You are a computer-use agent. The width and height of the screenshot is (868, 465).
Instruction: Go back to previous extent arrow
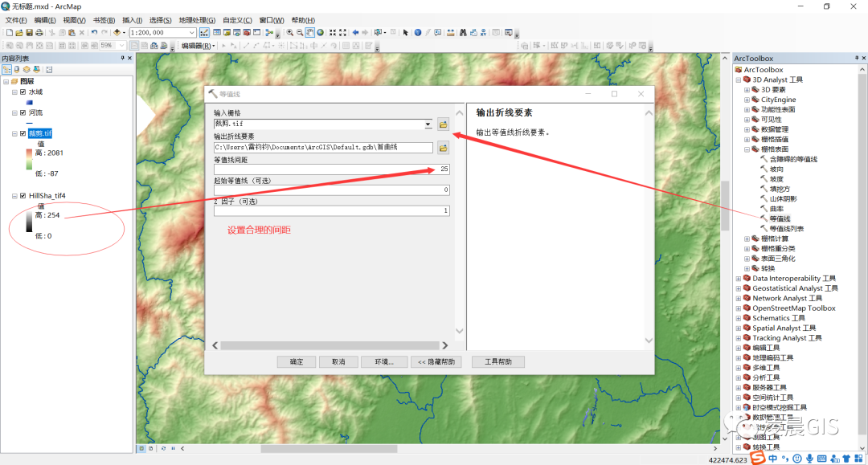355,33
